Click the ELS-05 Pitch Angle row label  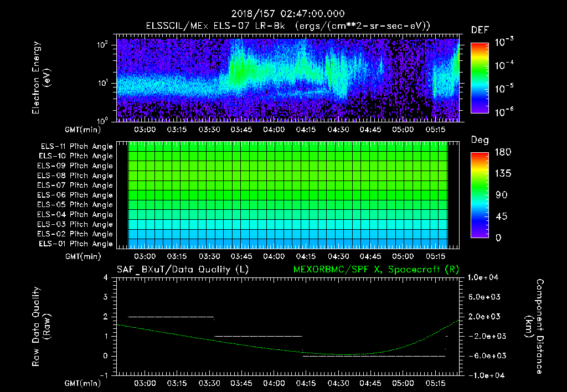[x=75, y=205]
